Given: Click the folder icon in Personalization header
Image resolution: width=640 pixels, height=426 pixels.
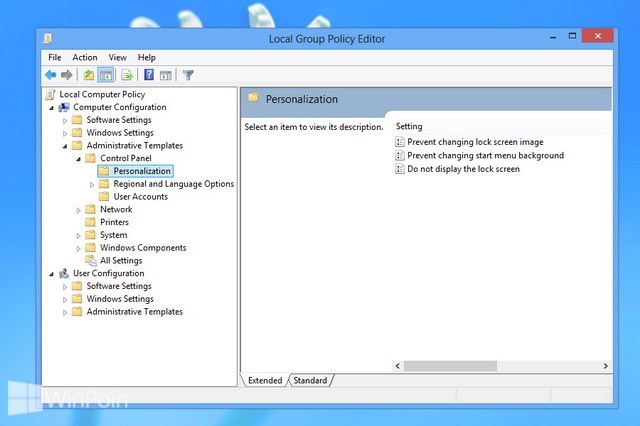Looking at the screenshot, I should click(253, 98).
